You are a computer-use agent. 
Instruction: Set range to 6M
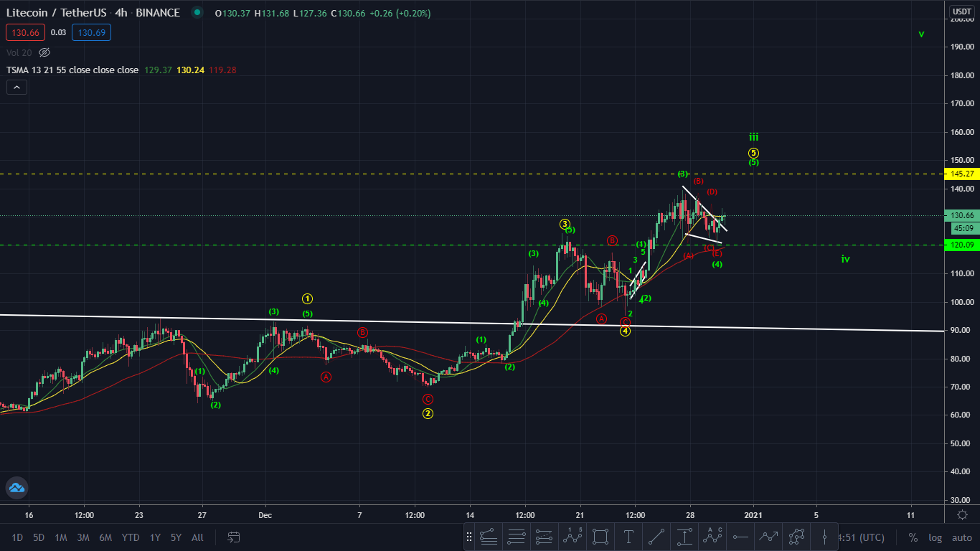(x=105, y=537)
